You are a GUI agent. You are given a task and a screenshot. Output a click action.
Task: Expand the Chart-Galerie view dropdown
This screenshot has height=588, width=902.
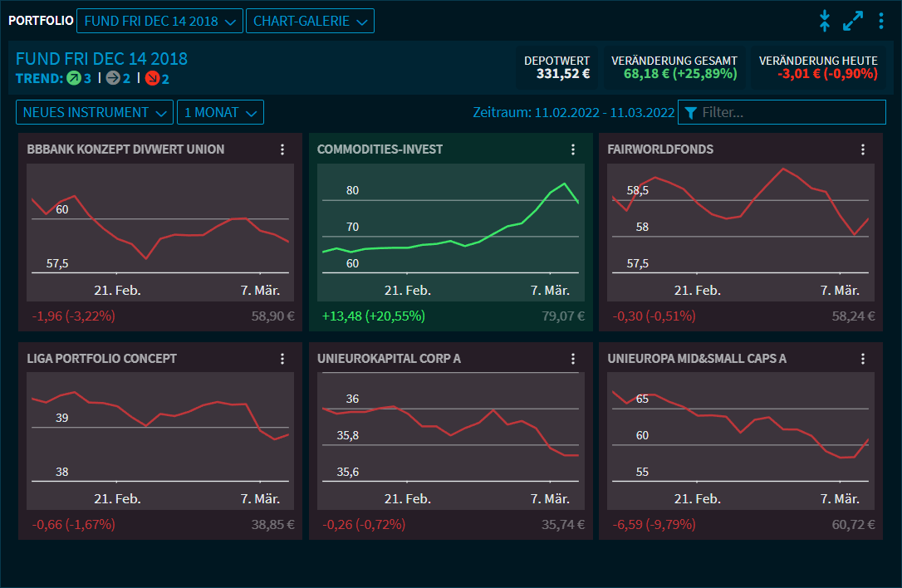coord(310,21)
